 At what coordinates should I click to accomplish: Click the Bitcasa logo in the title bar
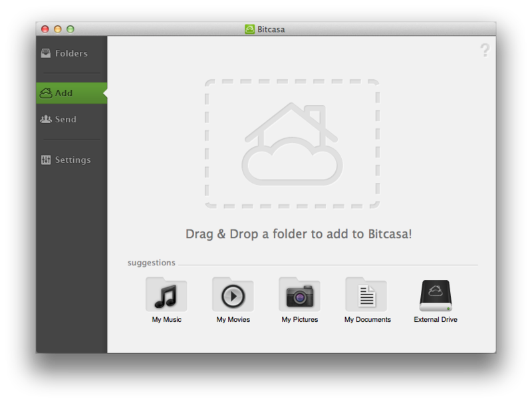[251, 29]
